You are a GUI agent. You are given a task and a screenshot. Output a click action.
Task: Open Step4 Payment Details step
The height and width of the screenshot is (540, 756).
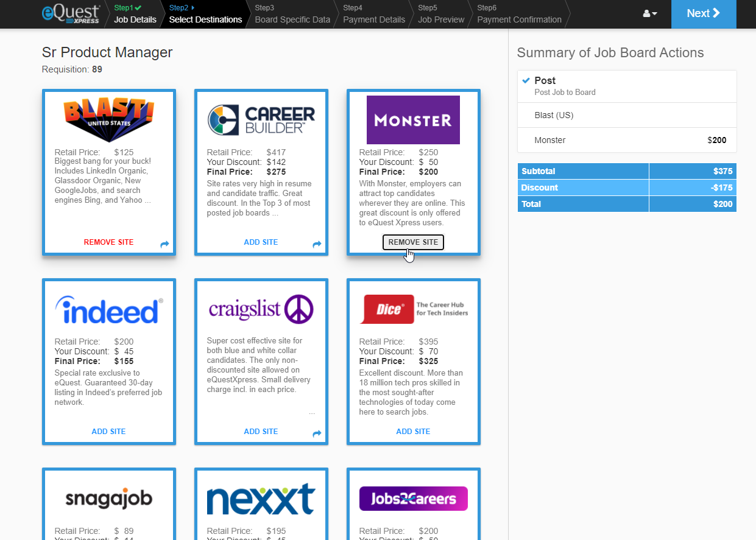coord(374,14)
